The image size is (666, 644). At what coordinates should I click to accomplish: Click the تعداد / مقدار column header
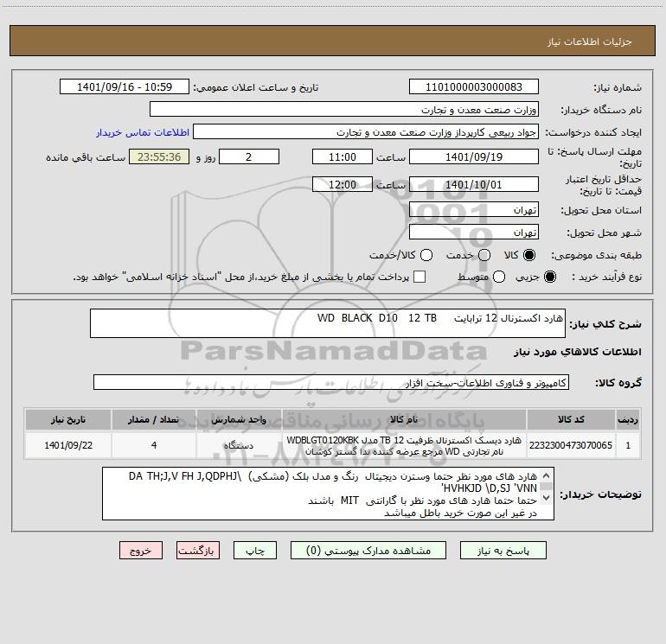coord(153,419)
